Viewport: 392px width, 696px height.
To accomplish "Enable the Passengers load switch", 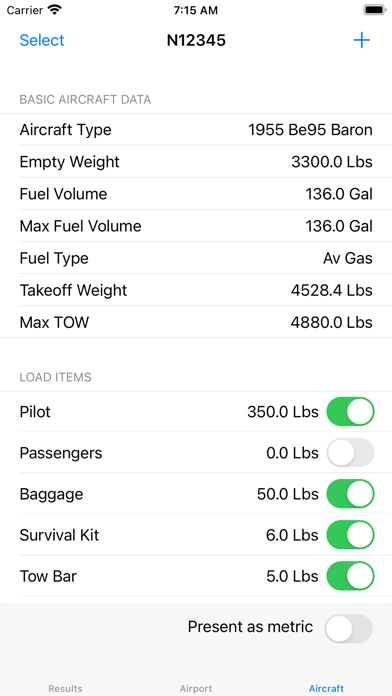I will click(x=350, y=453).
